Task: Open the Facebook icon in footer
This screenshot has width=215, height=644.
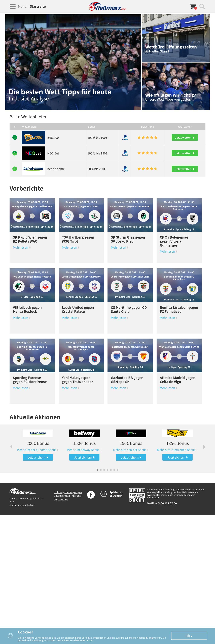Action: 91,495
